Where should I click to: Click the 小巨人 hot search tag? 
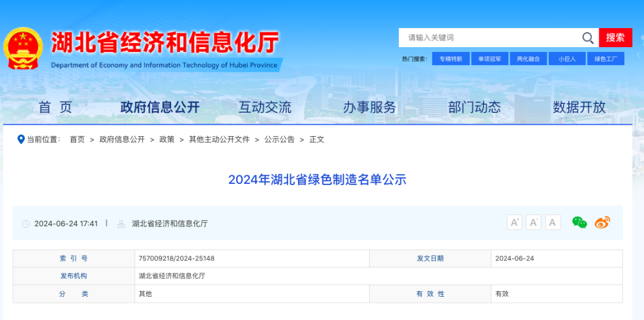pos(566,59)
